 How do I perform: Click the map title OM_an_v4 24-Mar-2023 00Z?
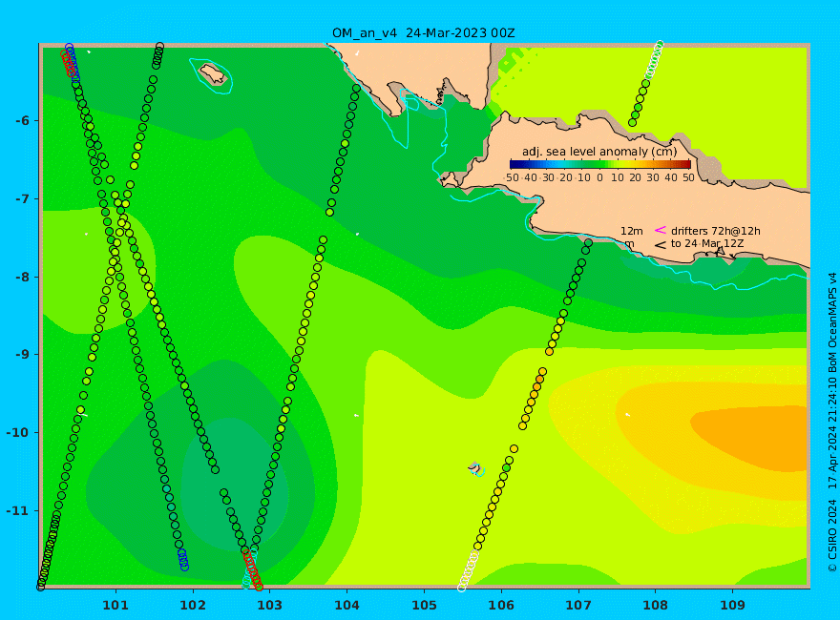click(423, 33)
